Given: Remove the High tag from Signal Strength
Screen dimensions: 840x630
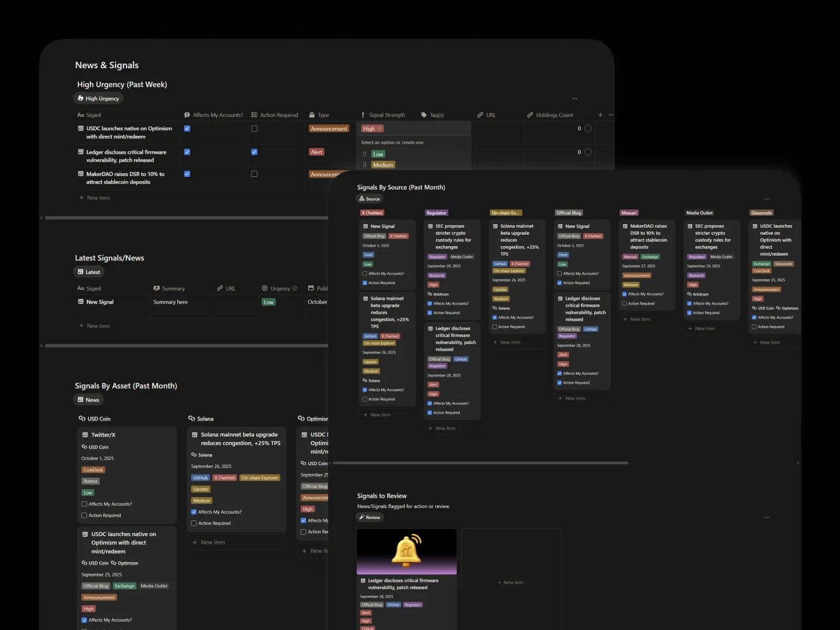Looking at the screenshot, I should click(x=380, y=129).
